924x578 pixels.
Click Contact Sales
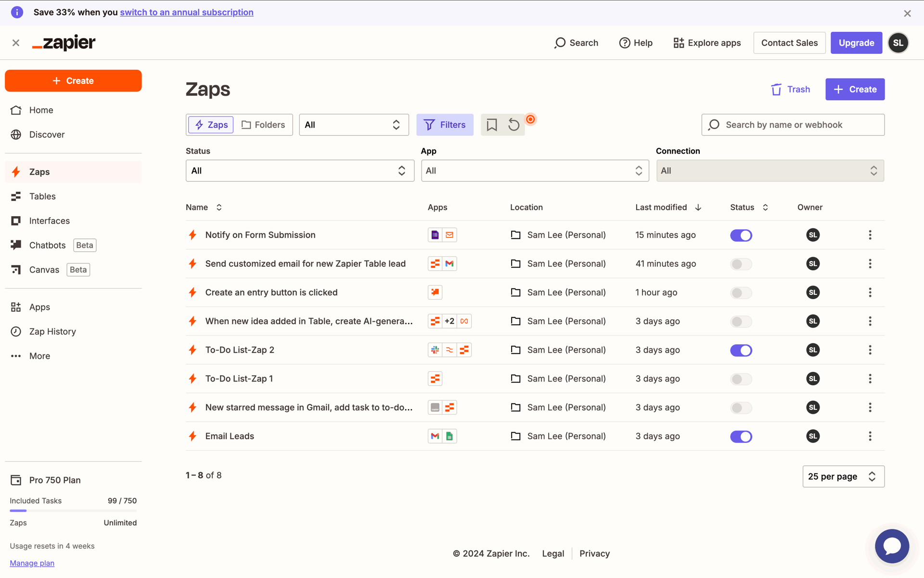(x=789, y=43)
